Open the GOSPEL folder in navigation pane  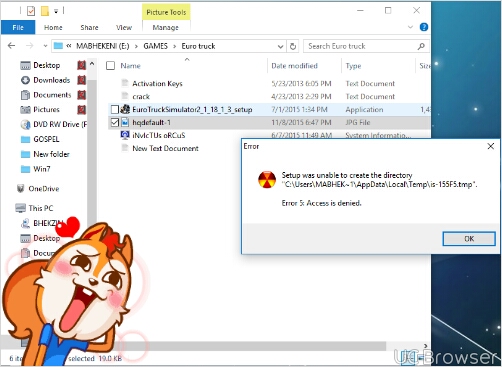46,139
